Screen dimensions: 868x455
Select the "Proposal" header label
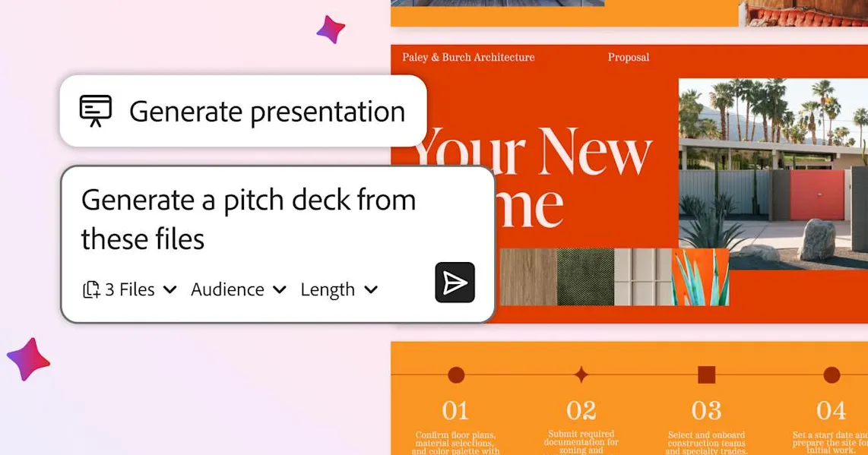(629, 57)
